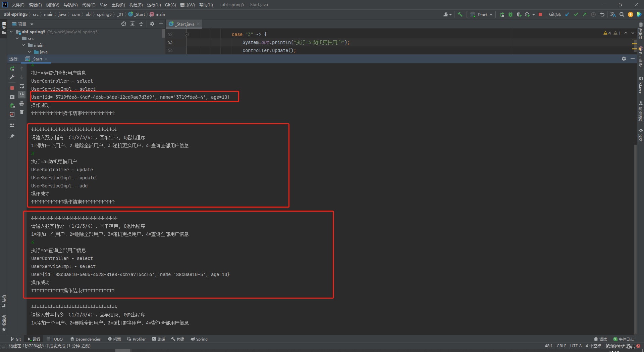644x352 pixels.
Task: Open the Git(G) menu
Action: point(170,5)
